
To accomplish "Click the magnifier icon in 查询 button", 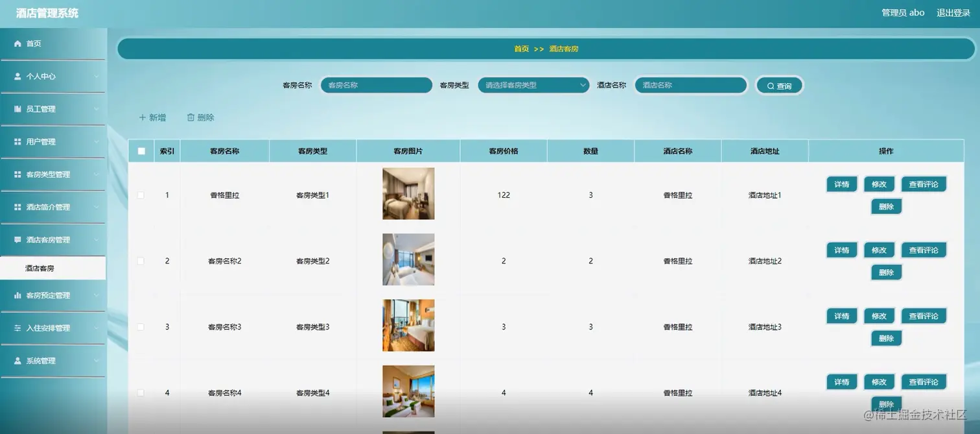I will click(x=771, y=86).
